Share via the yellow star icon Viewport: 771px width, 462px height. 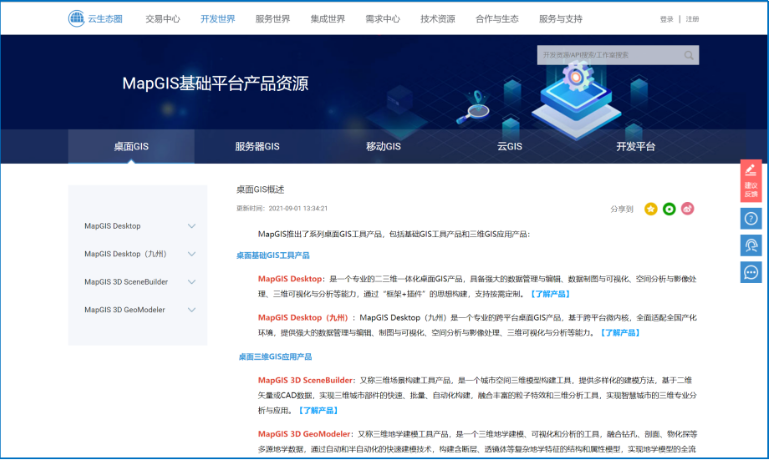[x=651, y=209]
